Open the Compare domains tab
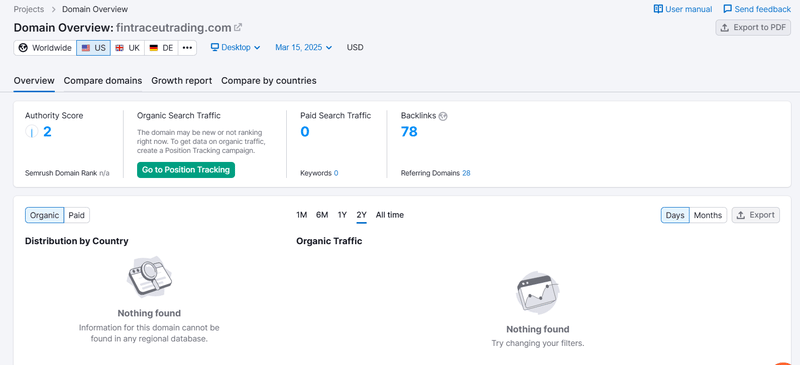The image size is (800, 365). 103,81
